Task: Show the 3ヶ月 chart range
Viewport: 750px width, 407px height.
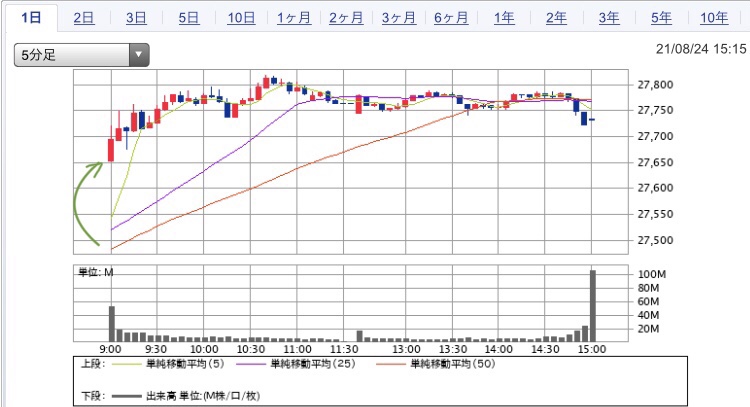Action: (399, 18)
